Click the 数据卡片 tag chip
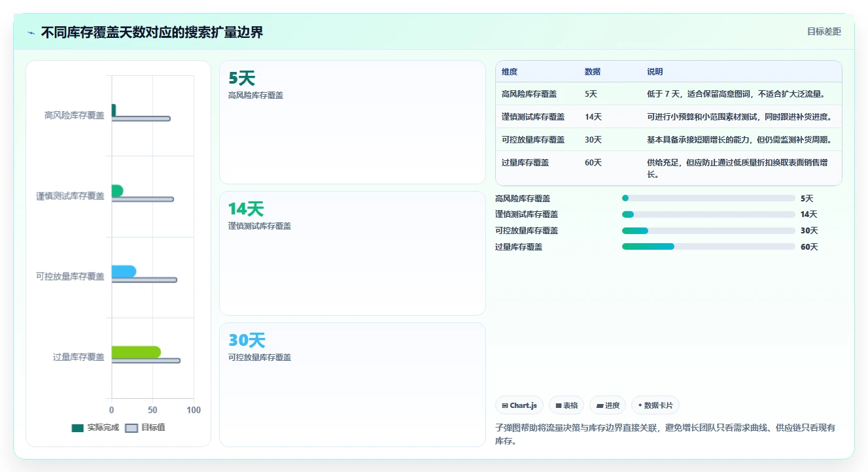This screenshot has height=472, width=868. (x=655, y=405)
